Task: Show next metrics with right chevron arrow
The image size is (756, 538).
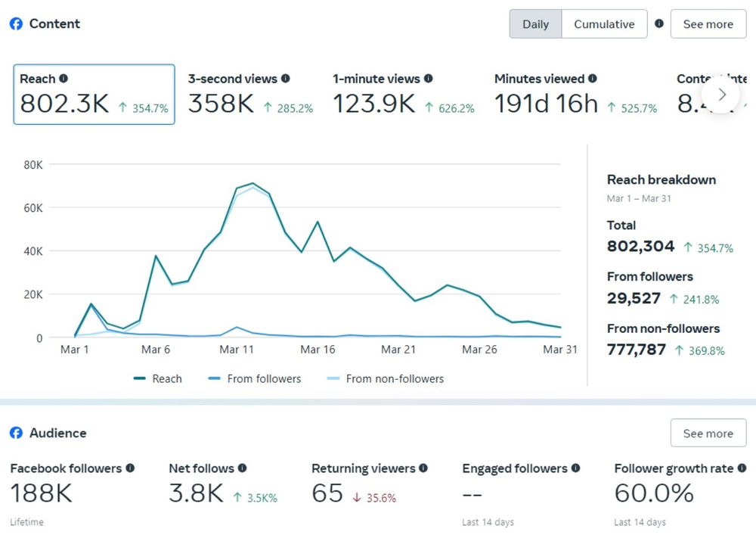Action: click(x=720, y=95)
